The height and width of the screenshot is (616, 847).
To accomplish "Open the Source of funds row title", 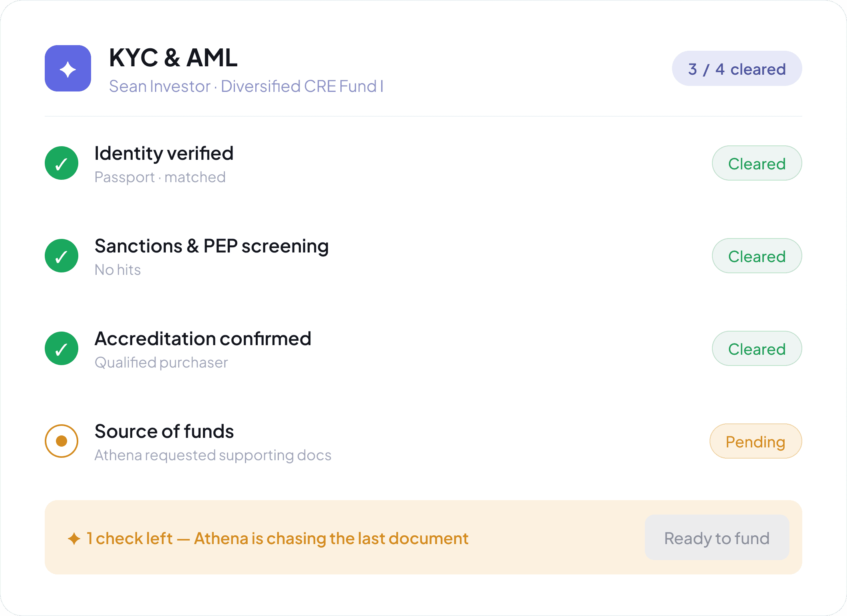I will pos(164,431).
